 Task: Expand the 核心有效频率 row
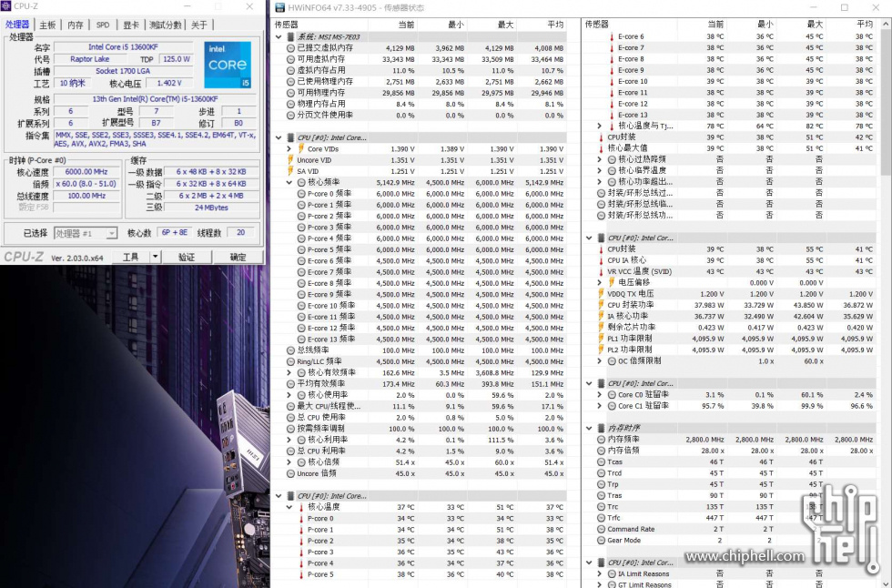tap(289, 372)
